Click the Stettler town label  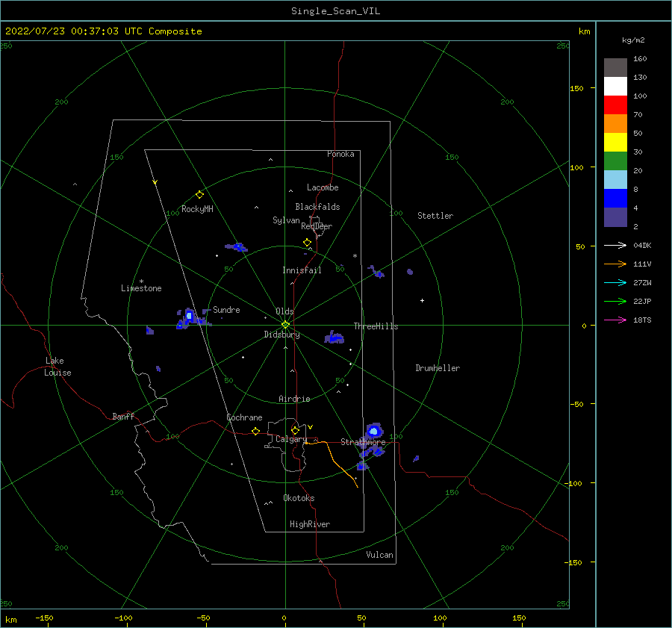[435, 216]
